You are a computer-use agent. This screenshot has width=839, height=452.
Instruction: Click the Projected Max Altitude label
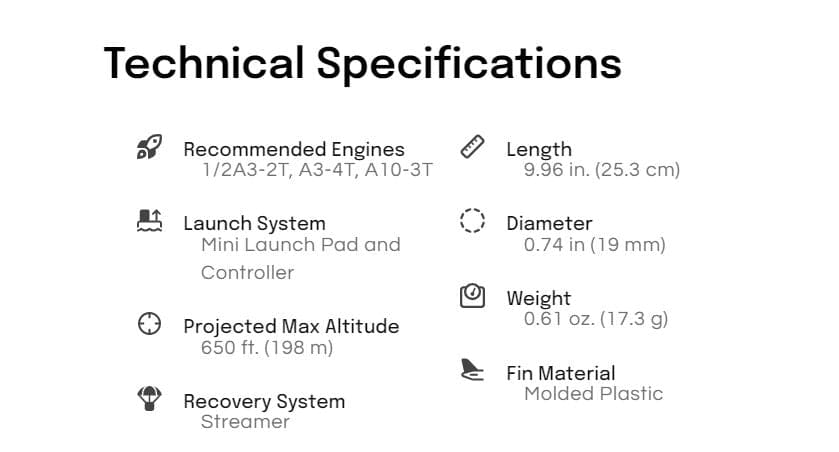point(290,327)
